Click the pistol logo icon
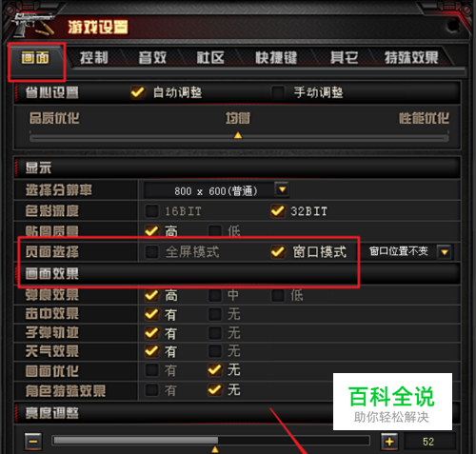Screen dimensions: 476x454 coord(33,25)
